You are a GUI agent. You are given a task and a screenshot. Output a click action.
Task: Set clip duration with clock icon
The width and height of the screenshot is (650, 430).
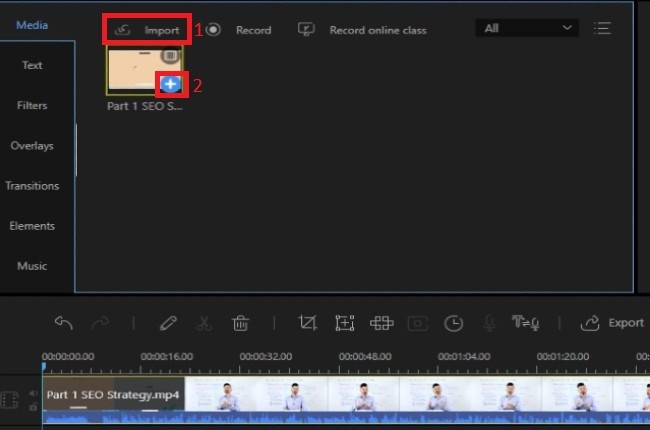coord(454,323)
